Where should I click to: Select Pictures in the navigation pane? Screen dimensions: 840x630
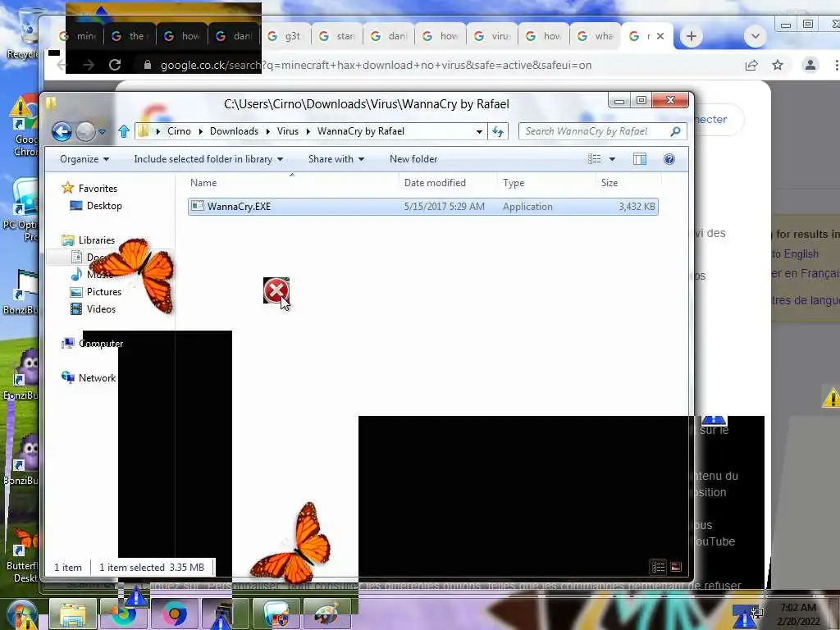[104, 292]
